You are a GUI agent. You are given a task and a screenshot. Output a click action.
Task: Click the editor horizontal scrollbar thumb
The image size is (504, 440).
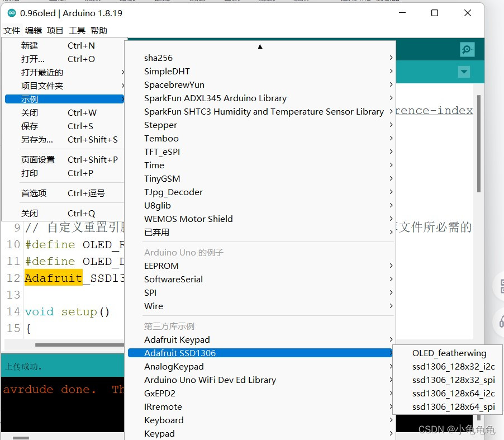click(x=80, y=345)
